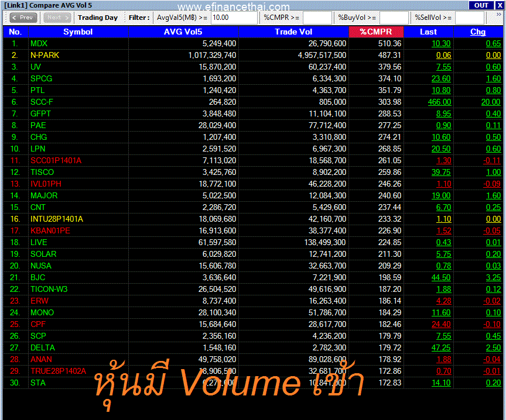Click AVG Vol5 value 28,029,400 for PAE
This screenshot has width=506, height=420.
click(217, 125)
